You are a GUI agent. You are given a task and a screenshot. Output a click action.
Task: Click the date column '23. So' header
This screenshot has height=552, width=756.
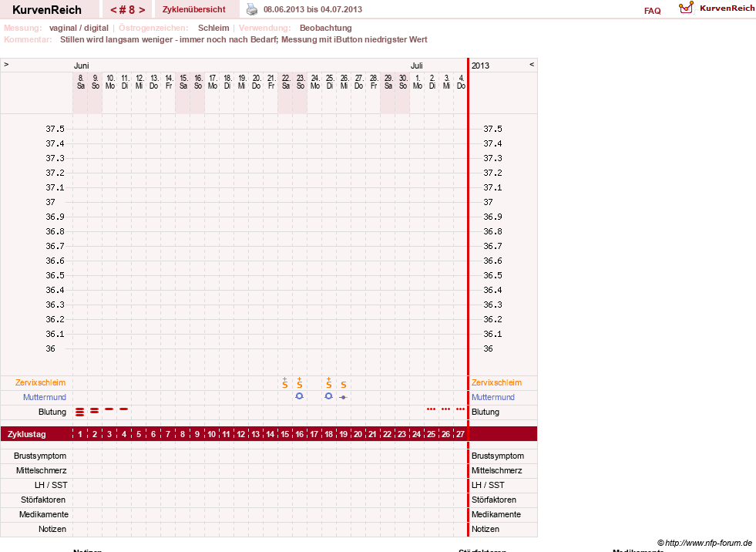[x=301, y=82]
